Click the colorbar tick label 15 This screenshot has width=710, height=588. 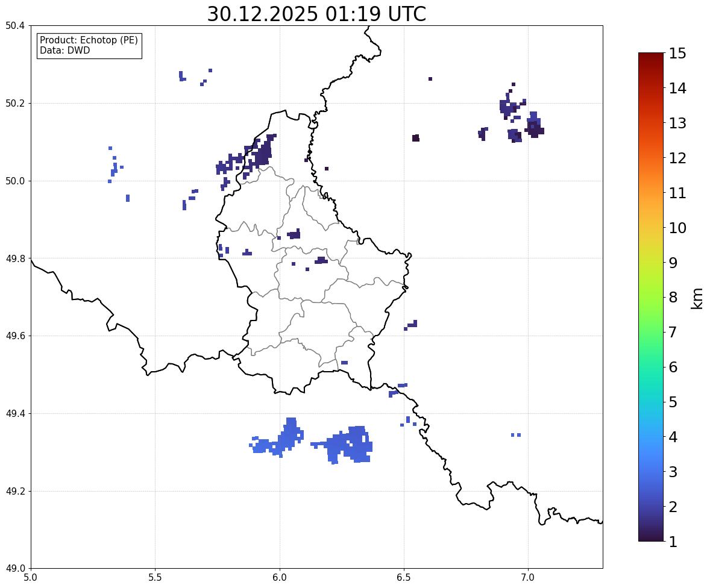coord(677,54)
